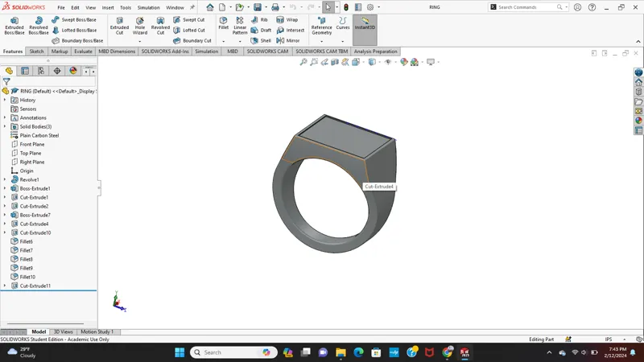Switch to the Sketch tab
The width and height of the screenshot is (644, 362).
coord(36,51)
